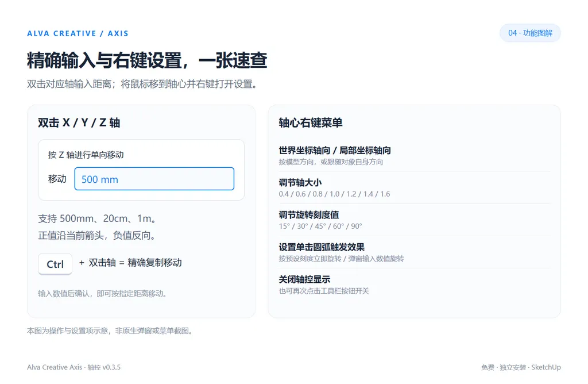Select the 调节旋转刻度值 menu entry
The image size is (588, 384).
415,220
